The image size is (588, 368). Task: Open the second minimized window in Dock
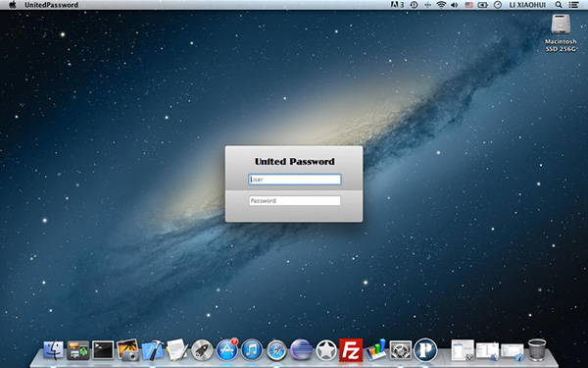click(487, 350)
